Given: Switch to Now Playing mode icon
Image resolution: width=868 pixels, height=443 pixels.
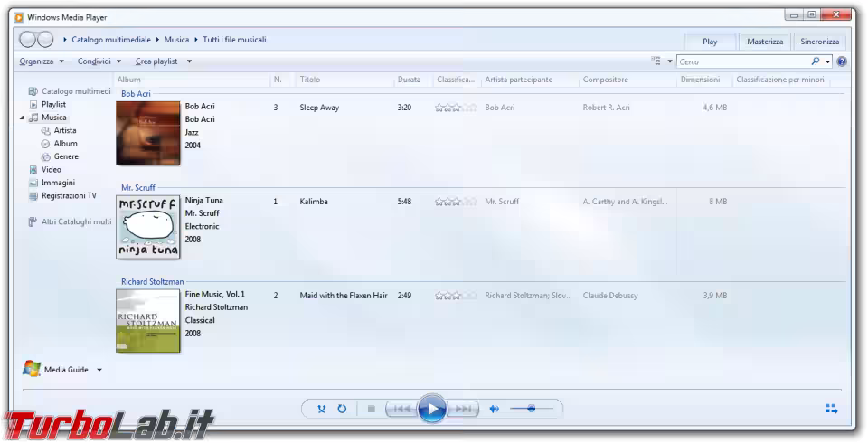Looking at the screenshot, I should [x=831, y=410].
